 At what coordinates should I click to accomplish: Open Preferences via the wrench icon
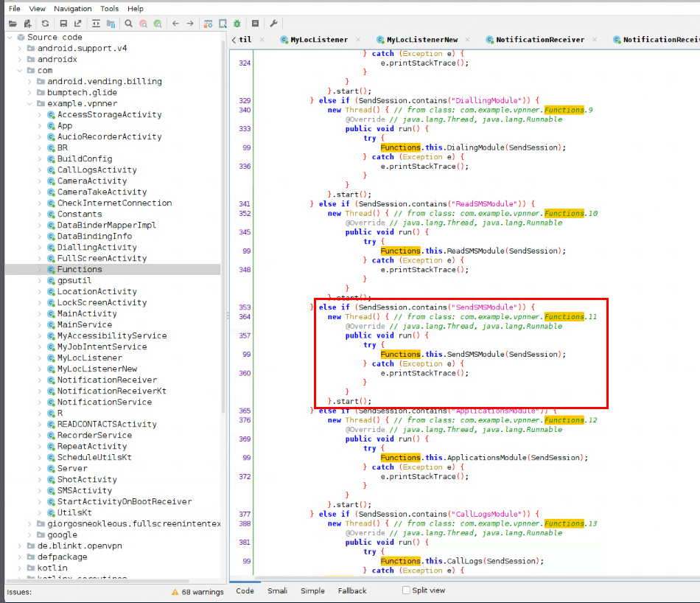pyautogui.click(x=274, y=24)
